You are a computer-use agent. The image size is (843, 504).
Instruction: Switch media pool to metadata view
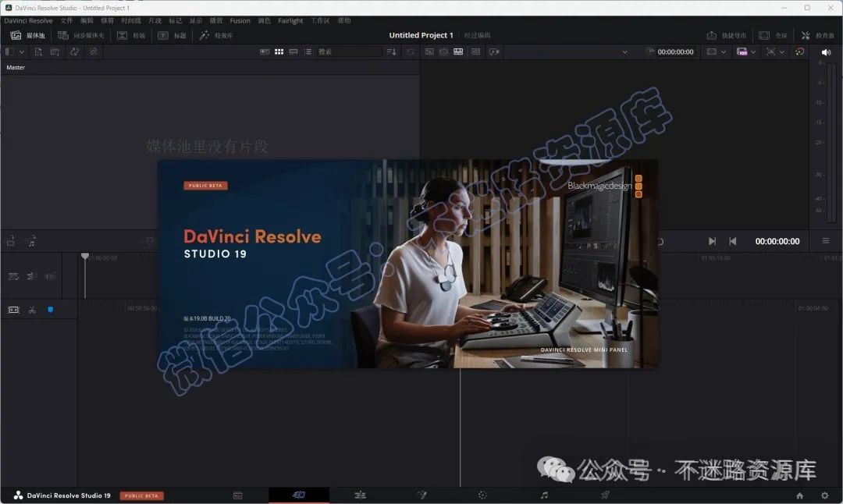coord(265,51)
